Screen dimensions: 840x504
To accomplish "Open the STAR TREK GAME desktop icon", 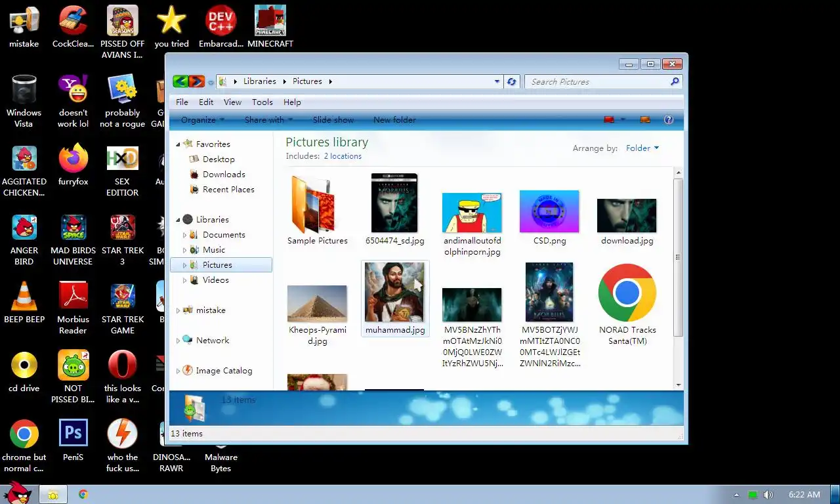I will click(122, 307).
